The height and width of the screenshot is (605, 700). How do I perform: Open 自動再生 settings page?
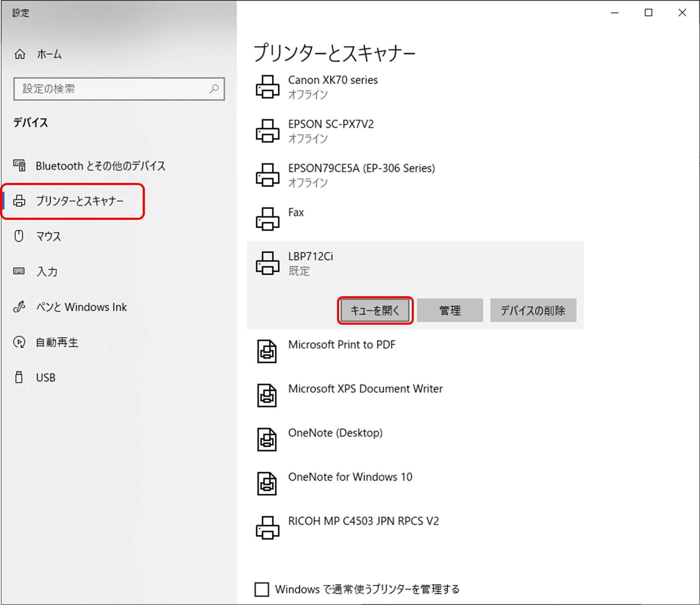click(x=57, y=342)
